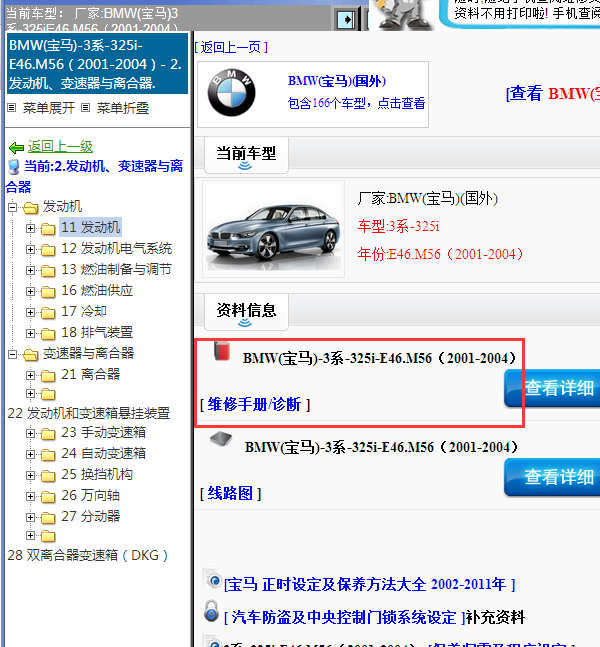The height and width of the screenshot is (647, 600).
Task: Collapse the 发动机 root folder
Action: tap(13, 207)
